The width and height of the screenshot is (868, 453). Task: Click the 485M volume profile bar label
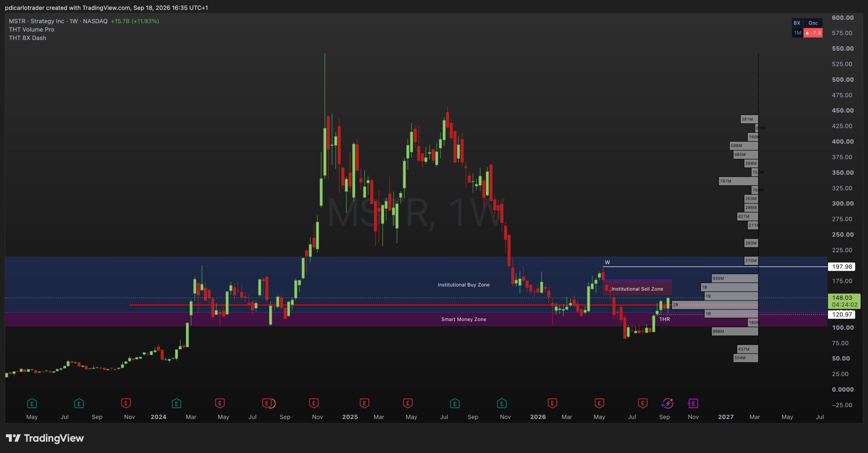tap(740, 155)
